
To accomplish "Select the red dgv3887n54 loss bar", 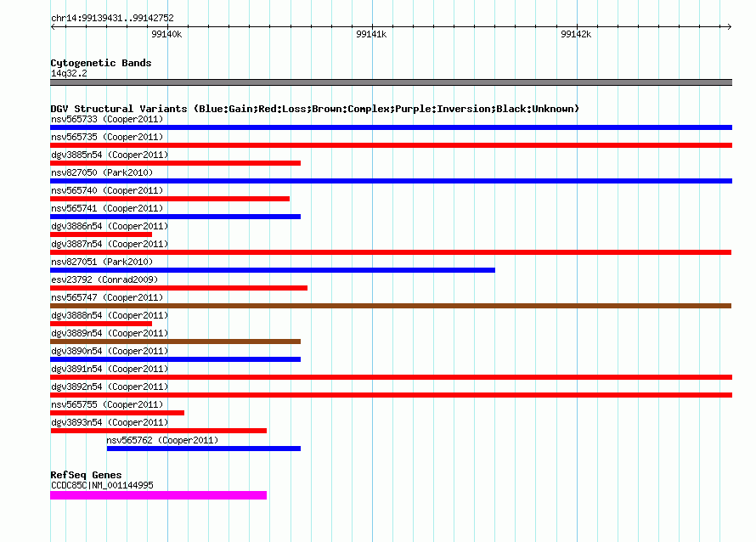I will [391, 252].
